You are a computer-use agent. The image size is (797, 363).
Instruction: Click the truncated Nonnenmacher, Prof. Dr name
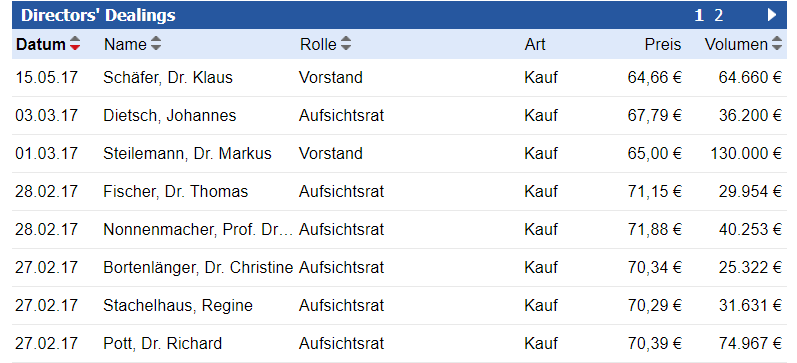(x=198, y=230)
